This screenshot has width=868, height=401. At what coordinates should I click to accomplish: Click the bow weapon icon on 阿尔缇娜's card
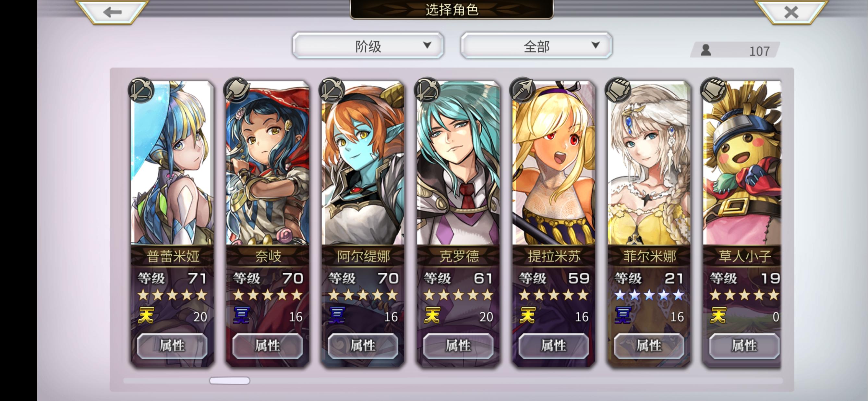tap(332, 90)
